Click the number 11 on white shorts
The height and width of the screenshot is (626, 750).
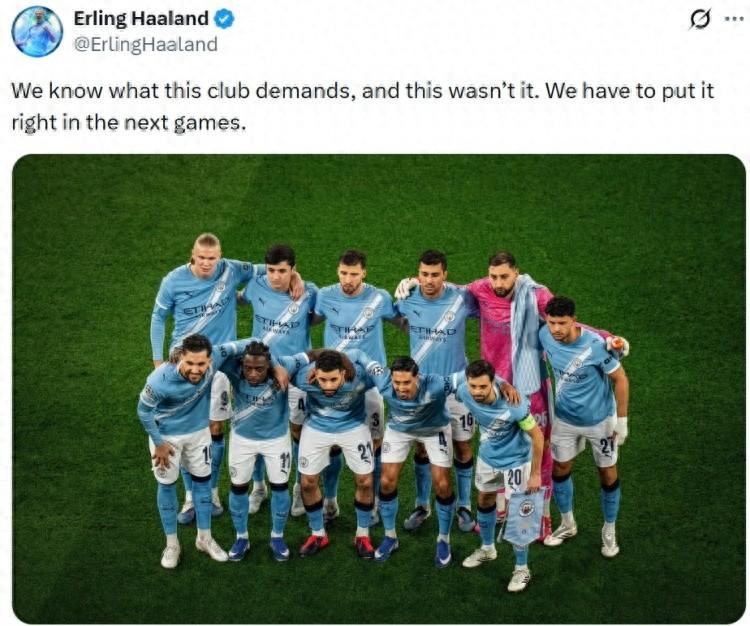(285, 461)
